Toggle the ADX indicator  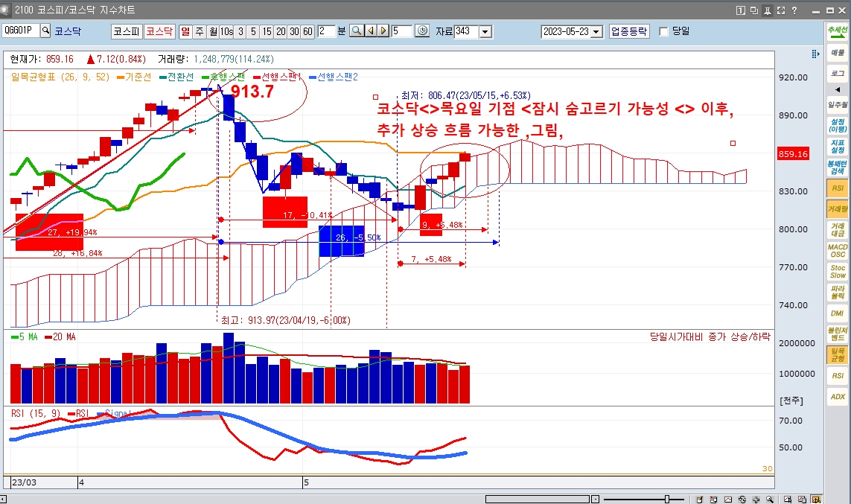coord(838,397)
